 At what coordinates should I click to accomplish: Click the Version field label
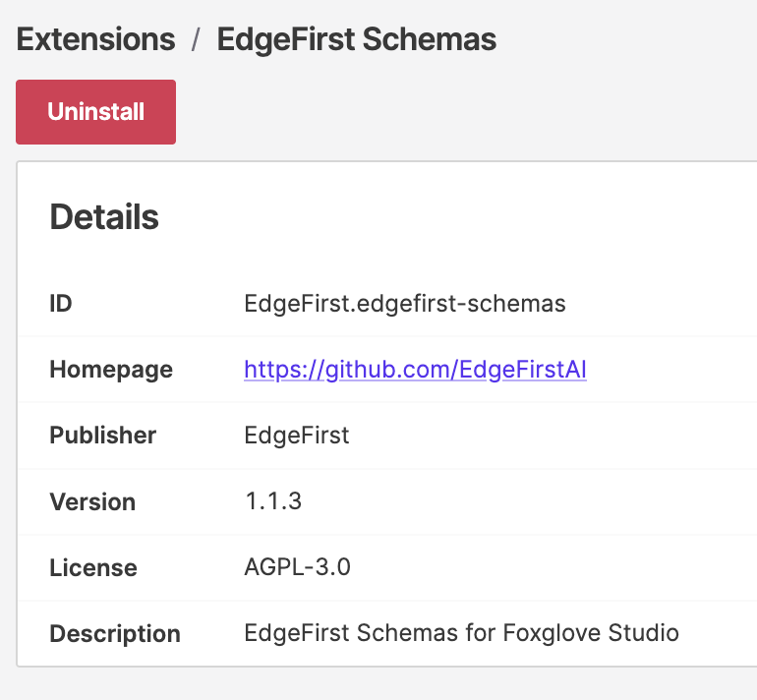[92, 501]
